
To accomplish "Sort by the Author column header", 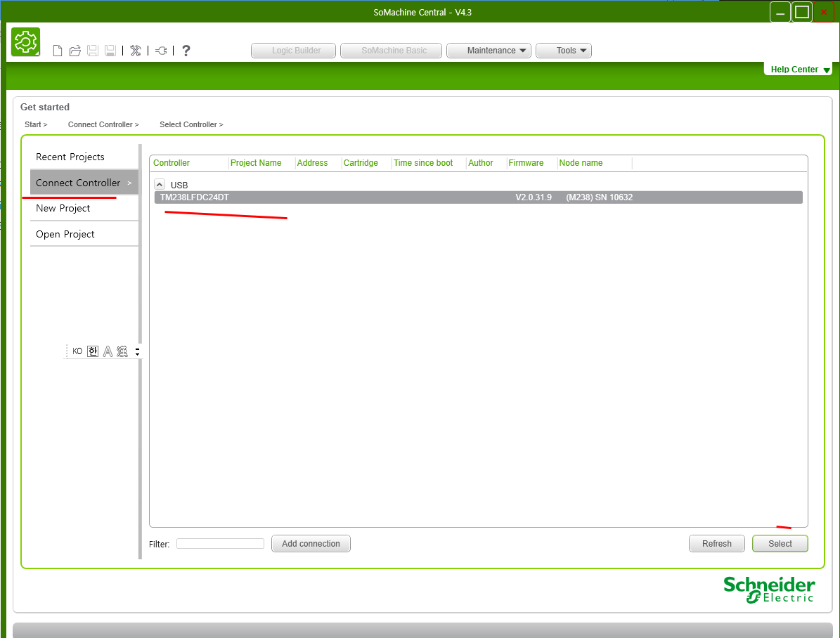I will click(481, 163).
